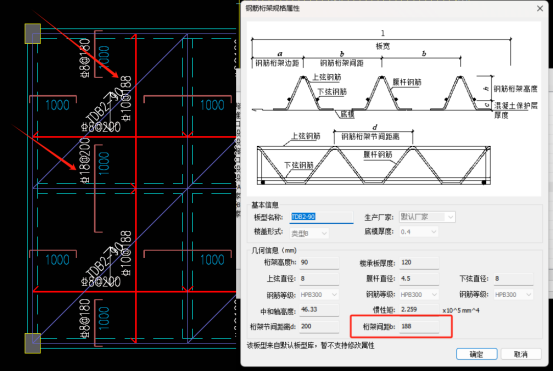Close the truss specification dialog
The height and width of the screenshot is (372, 553).
pos(540,8)
